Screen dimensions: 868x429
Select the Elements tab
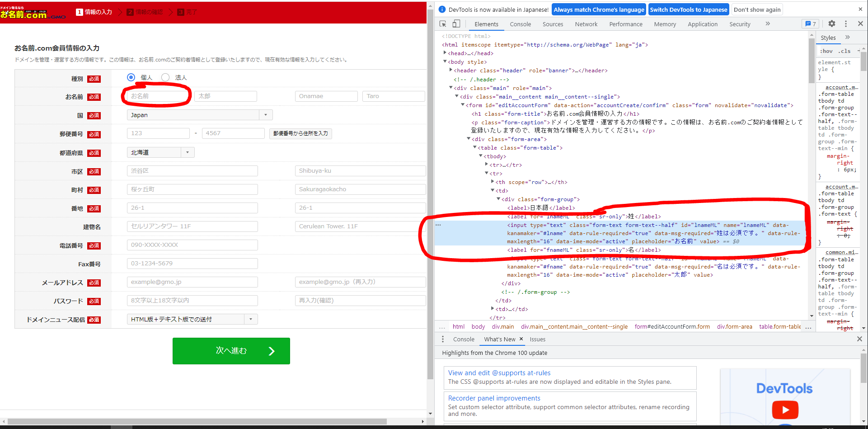pyautogui.click(x=487, y=24)
